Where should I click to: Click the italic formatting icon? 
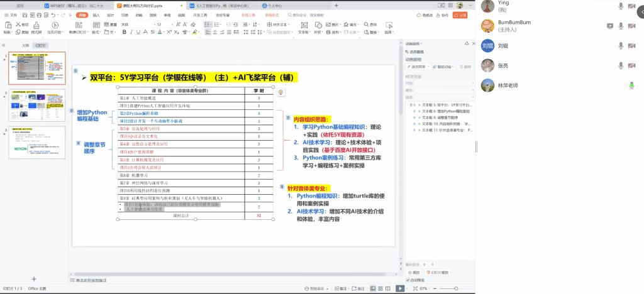[132, 32]
